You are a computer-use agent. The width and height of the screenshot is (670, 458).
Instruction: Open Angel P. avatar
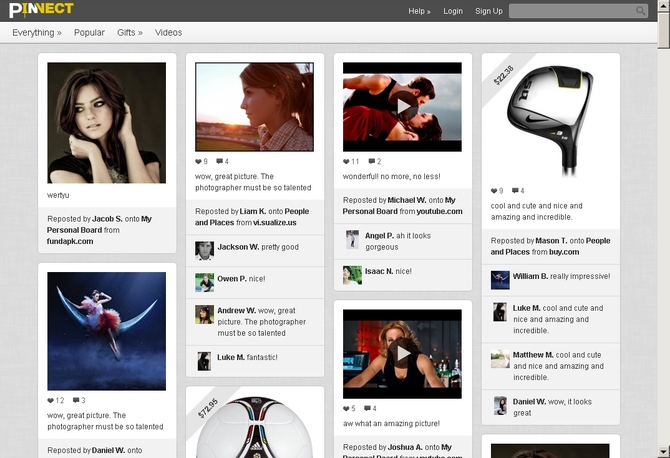[x=353, y=239]
